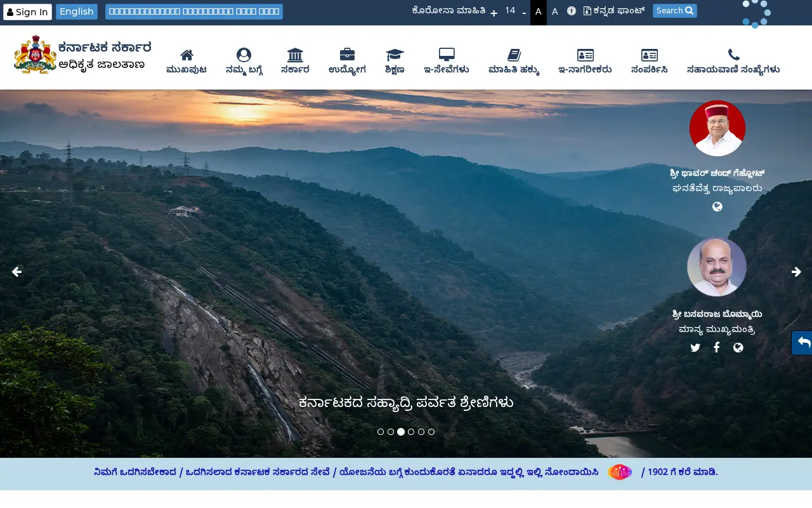This screenshot has height=508, width=812.
Task: Download the ಕನ್ನಡ ಫಾಂಟ್ link
Action: click(614, 11)
